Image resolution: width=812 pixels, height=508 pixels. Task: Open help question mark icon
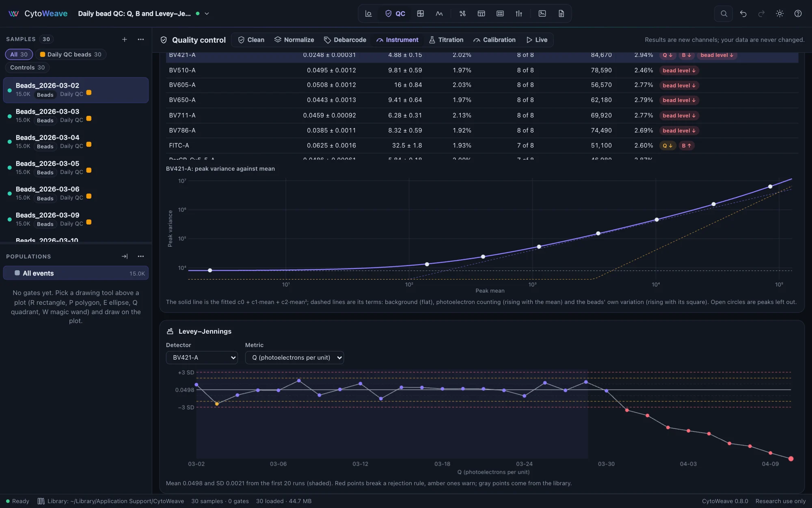click(798, 13)
